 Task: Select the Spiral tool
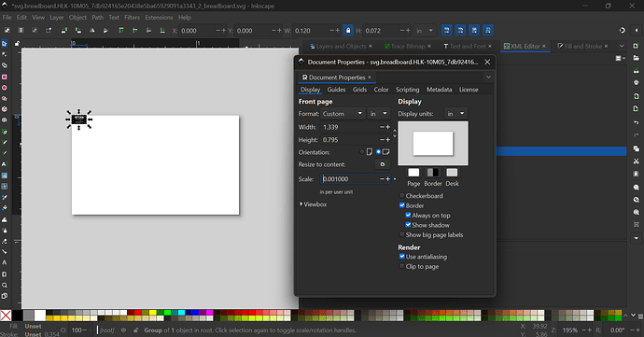[x=5, y=120]
